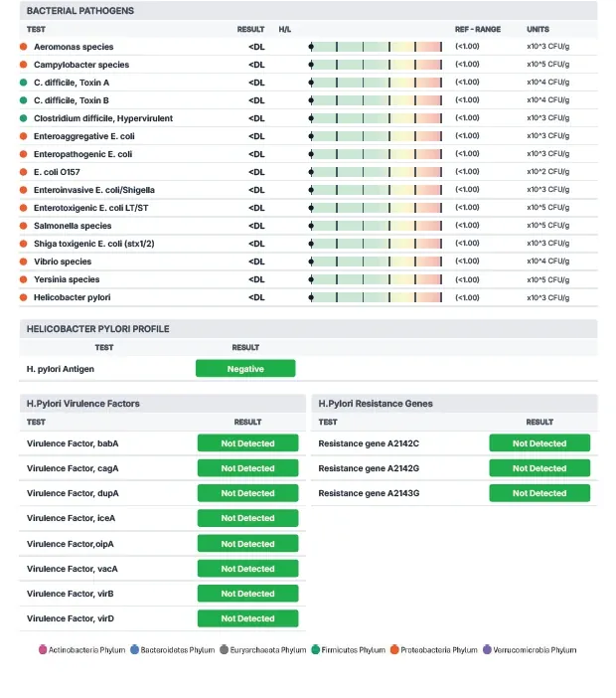Click the blue Bacteroidetes Phylum legend dot

pos(134,650)
